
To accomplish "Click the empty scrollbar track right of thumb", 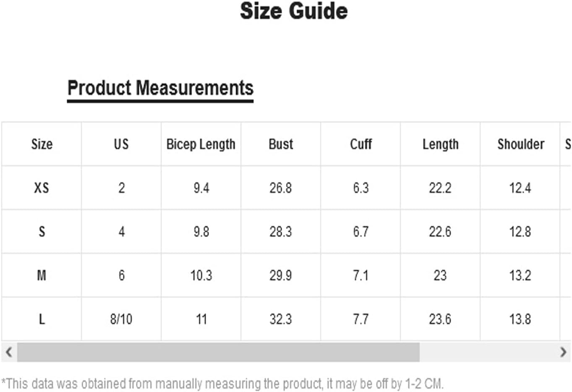I will 487,352.
